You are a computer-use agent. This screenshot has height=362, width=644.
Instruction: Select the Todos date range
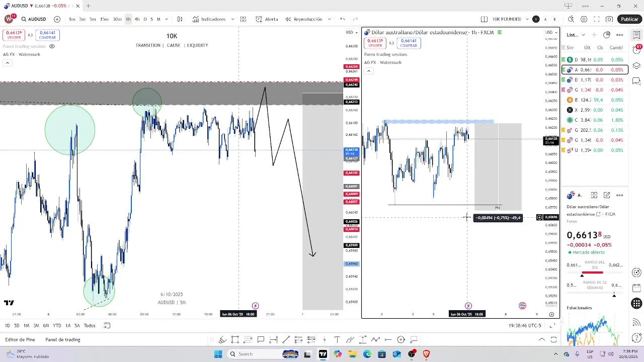click(x=90, y=325)
